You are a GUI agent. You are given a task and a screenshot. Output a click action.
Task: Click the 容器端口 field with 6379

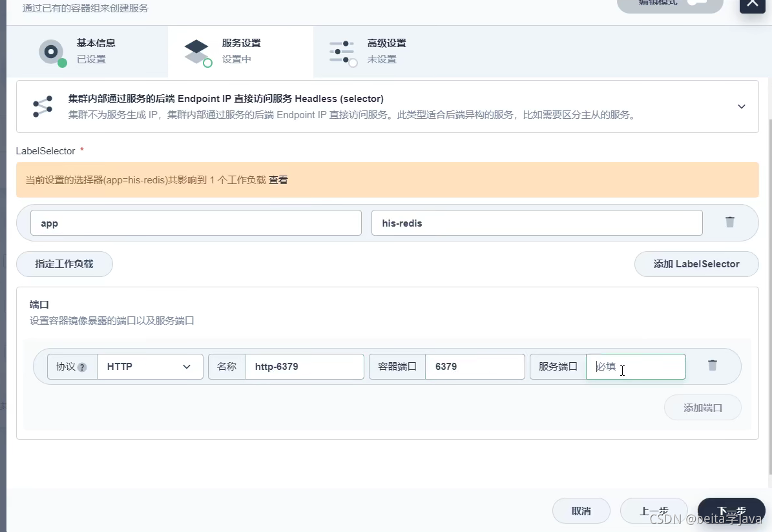coord(475,367)
